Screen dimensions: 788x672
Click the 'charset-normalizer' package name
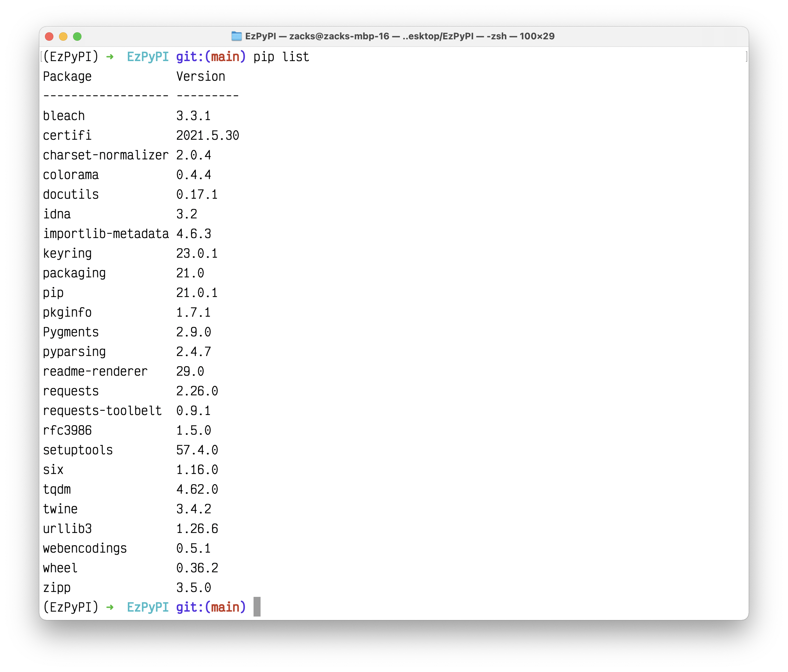point(105,155)
